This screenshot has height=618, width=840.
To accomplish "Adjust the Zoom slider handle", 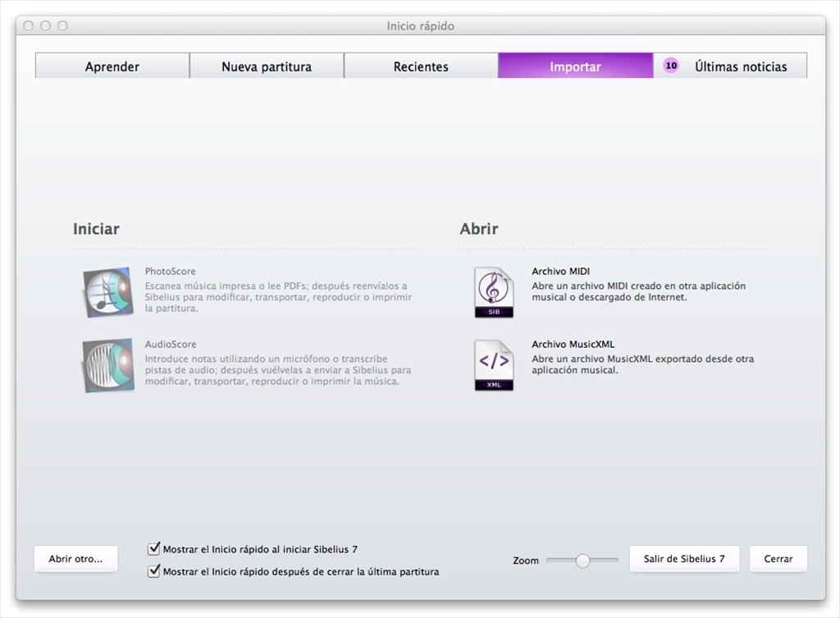I will point(583,560).
